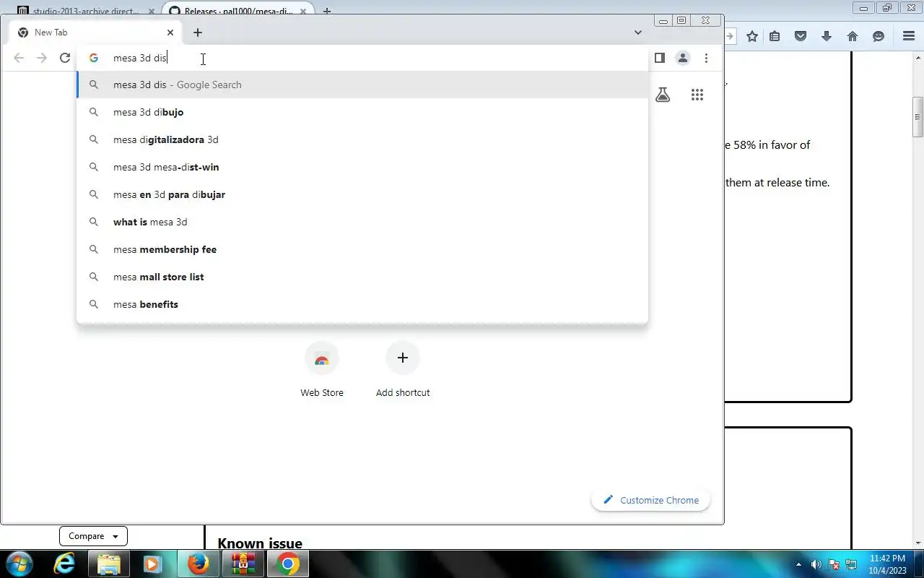Open Firefox downloads arrow icon

[827, 36]
